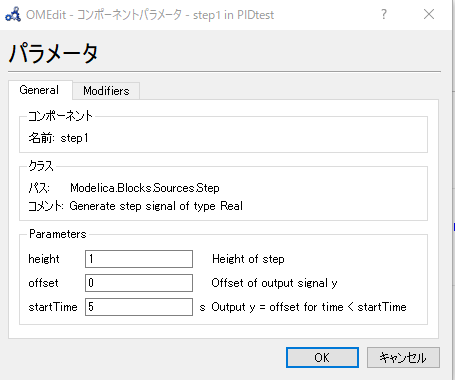Click the OMEdit app icon in title bar

click(x=13, y=15)
